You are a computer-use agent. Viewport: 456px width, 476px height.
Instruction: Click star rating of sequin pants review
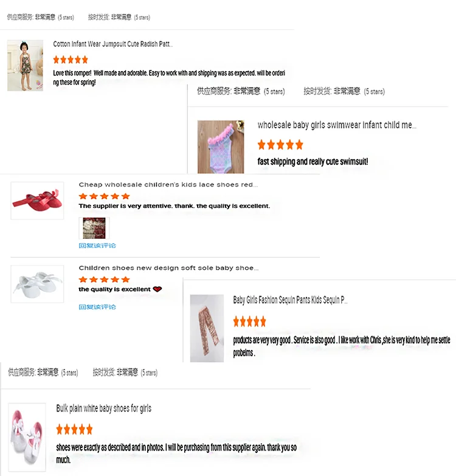point(249,322)
